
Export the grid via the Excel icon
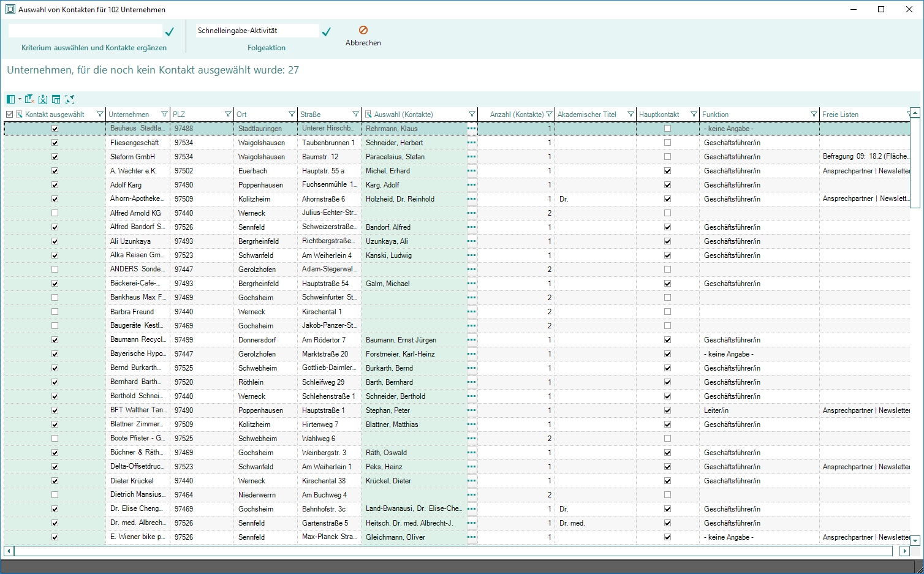click(43, 99)
